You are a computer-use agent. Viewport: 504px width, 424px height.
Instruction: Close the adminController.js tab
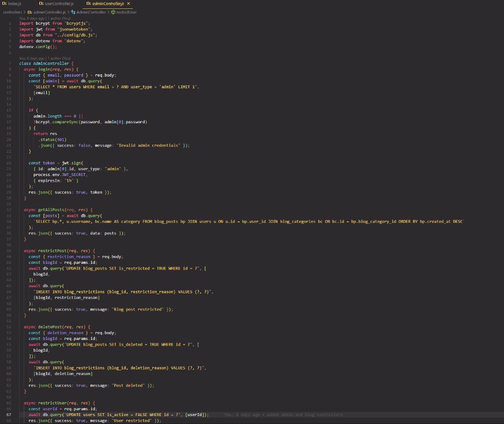tap(129, 4)
